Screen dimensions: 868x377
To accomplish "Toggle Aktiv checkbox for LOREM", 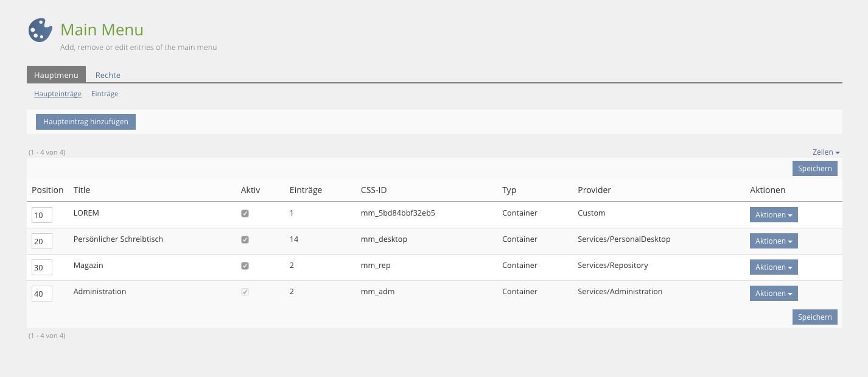I will (x=245, y=214).
